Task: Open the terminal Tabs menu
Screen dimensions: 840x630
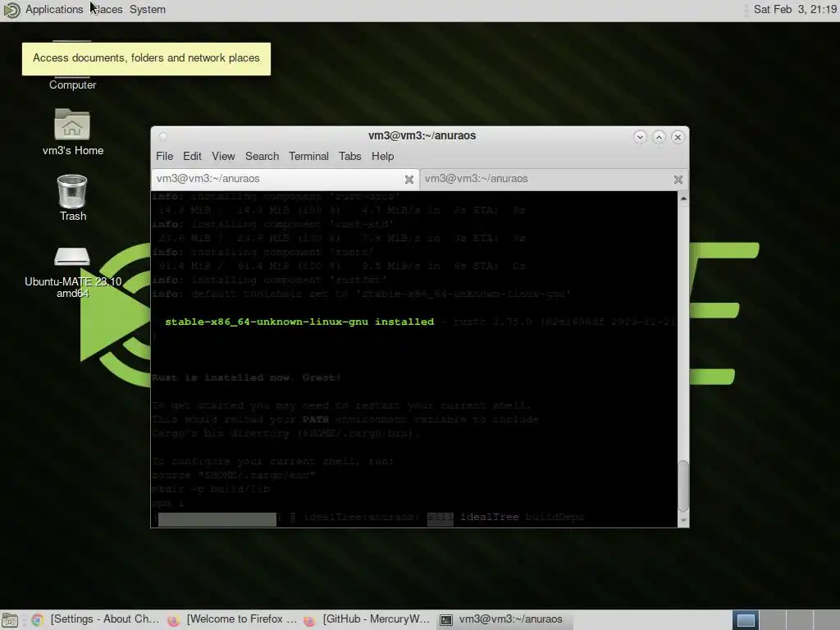Action: point(349,156)
